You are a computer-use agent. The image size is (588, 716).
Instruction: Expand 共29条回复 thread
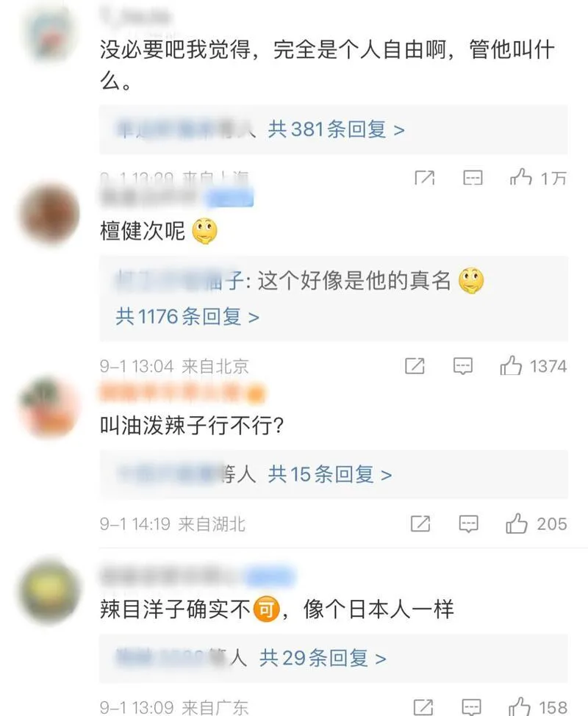click(x=323, y=658)
